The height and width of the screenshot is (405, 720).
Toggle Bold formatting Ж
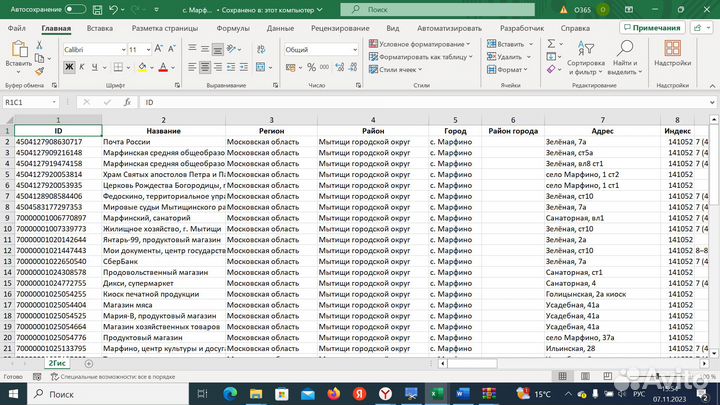69,67
